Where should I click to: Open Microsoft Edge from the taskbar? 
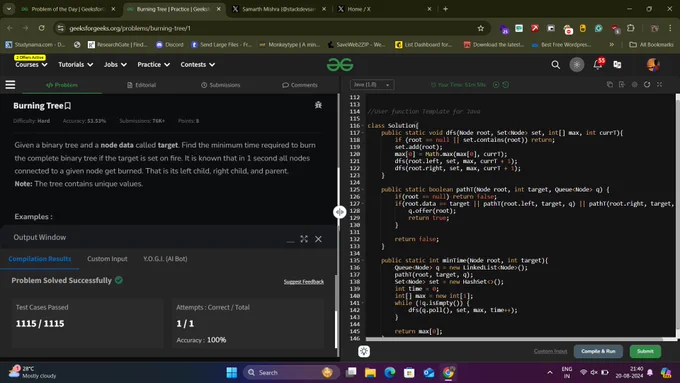390,373
